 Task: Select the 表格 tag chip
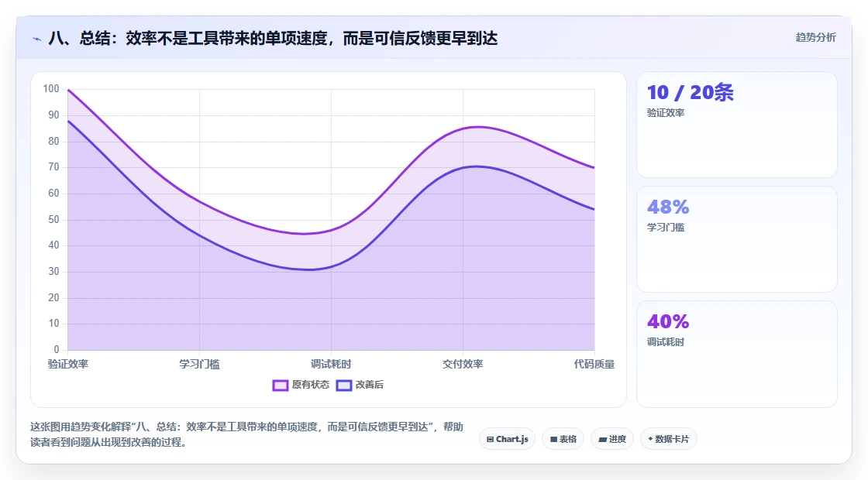point(563,439)
